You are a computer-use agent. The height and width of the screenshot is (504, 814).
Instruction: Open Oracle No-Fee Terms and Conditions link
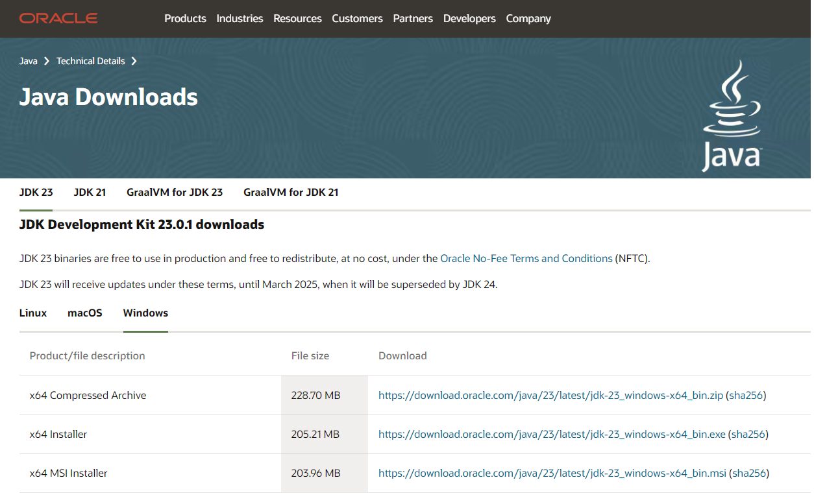click(526, 258)
